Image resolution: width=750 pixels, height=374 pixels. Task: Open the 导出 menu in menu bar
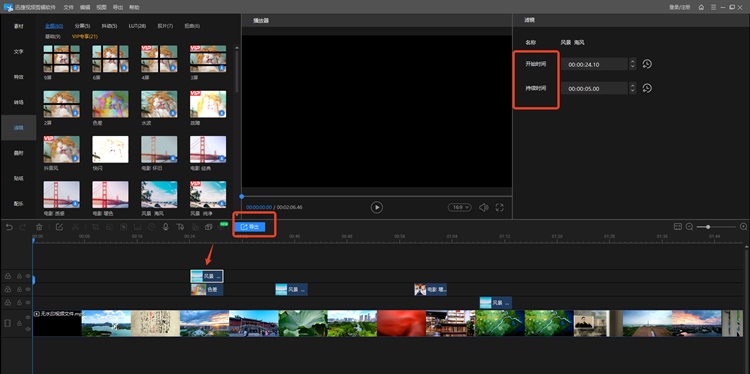pos(118,8)
